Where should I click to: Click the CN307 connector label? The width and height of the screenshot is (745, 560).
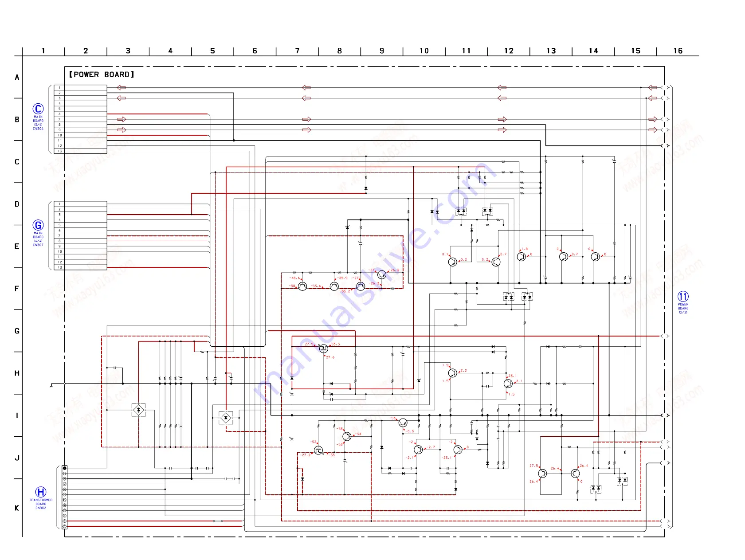tap(38, 245)
